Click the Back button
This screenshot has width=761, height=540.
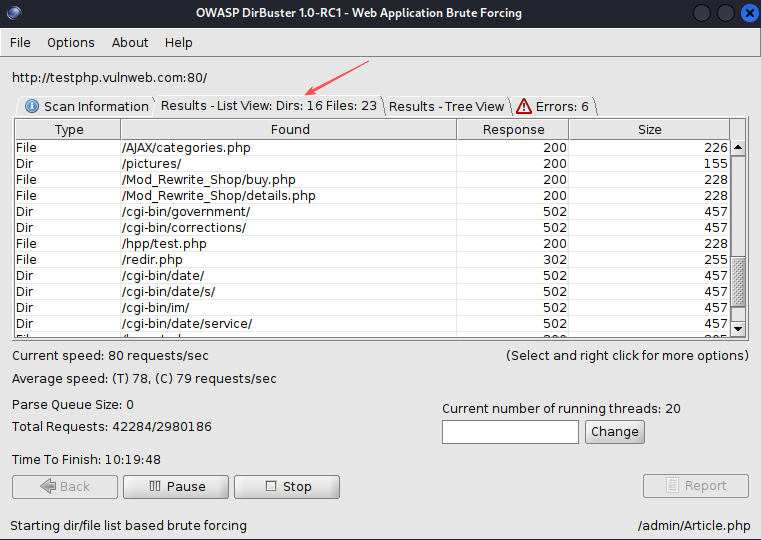click(x=65, y=487)
